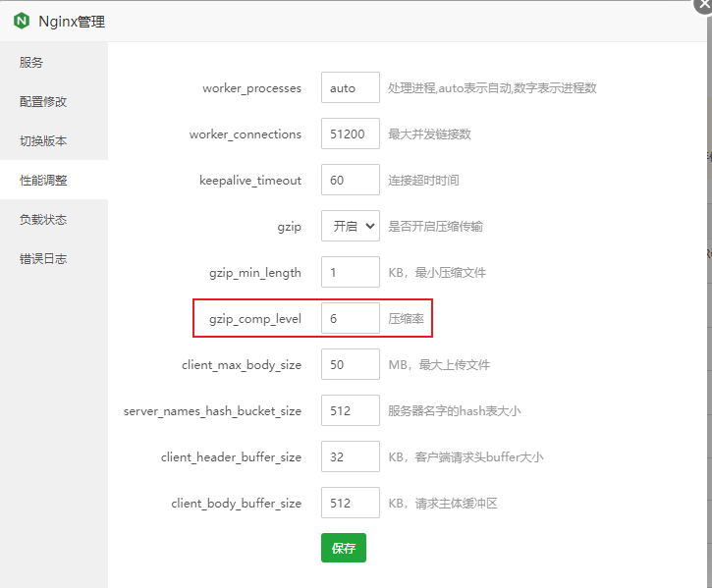This screenshot has height=588, width=712.
Task: Focus the client_max_body_size input
Action: [x=351, y=364]
